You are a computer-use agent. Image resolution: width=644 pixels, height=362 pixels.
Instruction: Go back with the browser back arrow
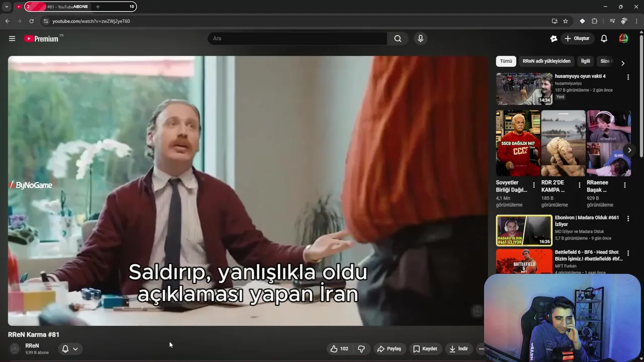coord(7,21)
